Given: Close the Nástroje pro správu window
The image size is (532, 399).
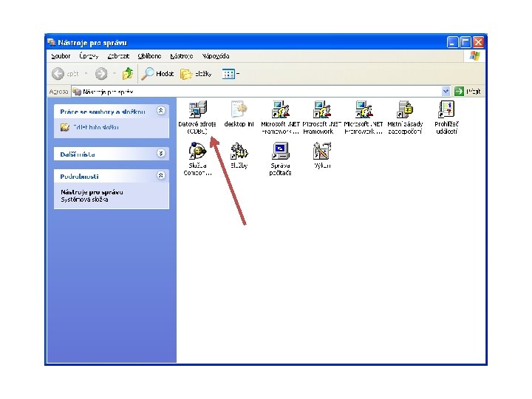Looking at the screenshot, I should click(478, 42).
